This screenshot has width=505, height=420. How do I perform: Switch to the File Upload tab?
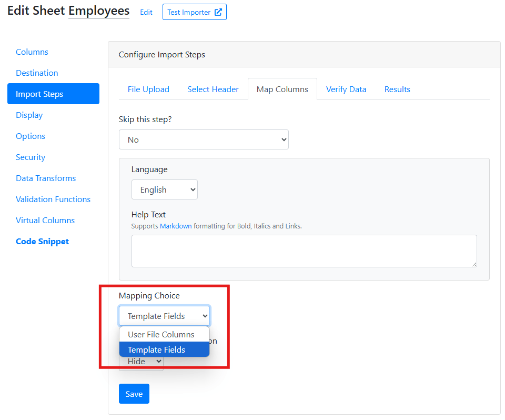(148, 89)
